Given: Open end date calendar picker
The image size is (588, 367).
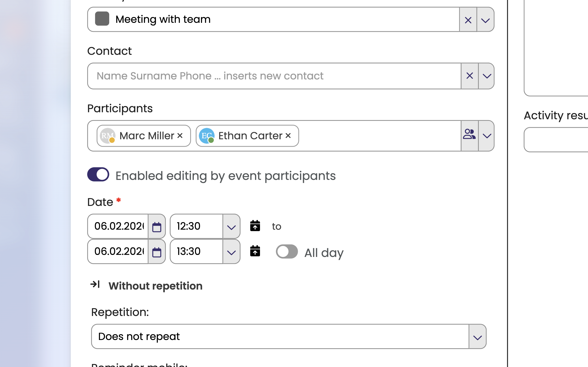Looking at the screenshot, I should pos(157,252).
